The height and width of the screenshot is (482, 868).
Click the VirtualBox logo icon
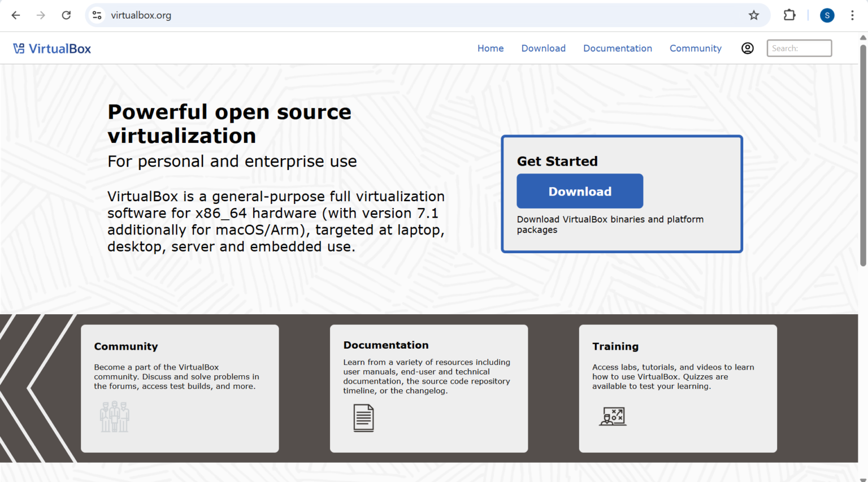click(x=20, y=48)
